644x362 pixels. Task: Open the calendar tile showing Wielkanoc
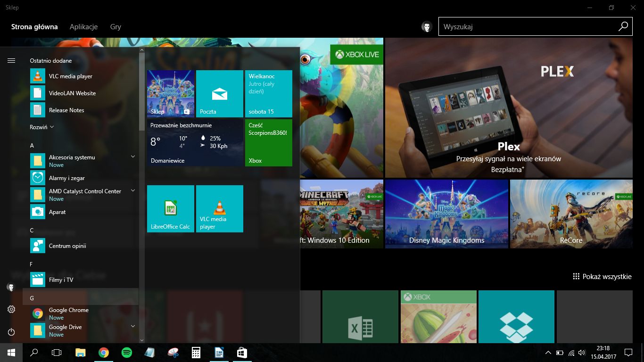pyautogui.click(x=269, y=94)
